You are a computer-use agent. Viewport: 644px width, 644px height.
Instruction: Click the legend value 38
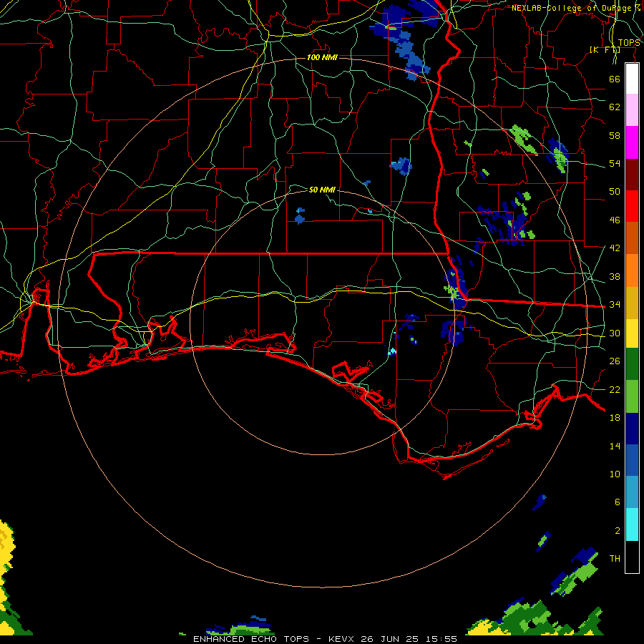click(615, 277)
